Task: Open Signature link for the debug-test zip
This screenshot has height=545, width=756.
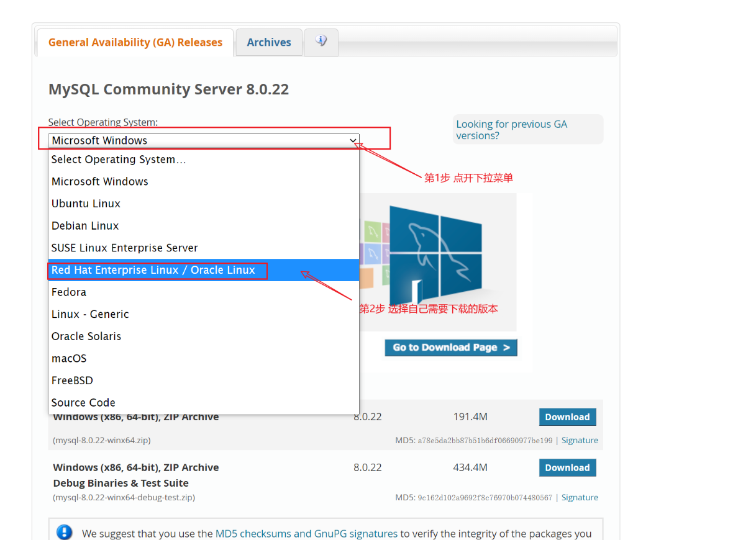Action: 580,498
